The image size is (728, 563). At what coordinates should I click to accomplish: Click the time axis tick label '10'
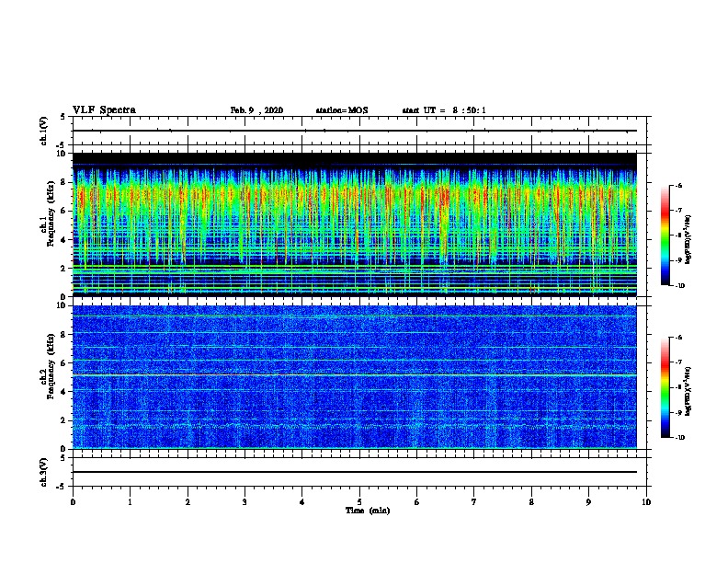(x=646, y=501)
